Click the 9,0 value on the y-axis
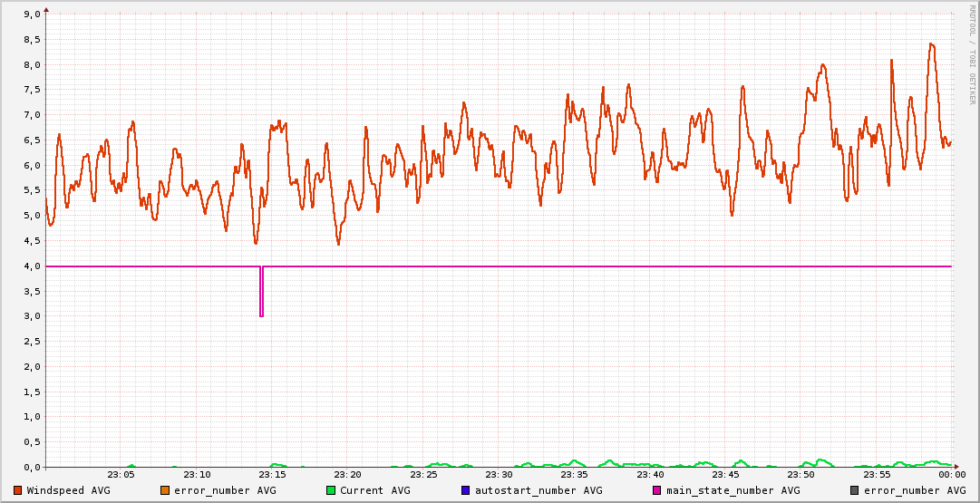The height and width of the screenshot is (503, 980). [30, 15]
